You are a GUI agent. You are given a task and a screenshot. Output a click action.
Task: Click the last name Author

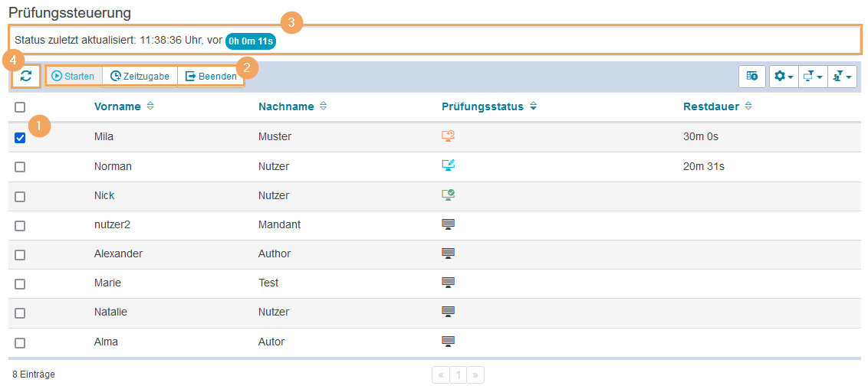click(x=275, y=254)
